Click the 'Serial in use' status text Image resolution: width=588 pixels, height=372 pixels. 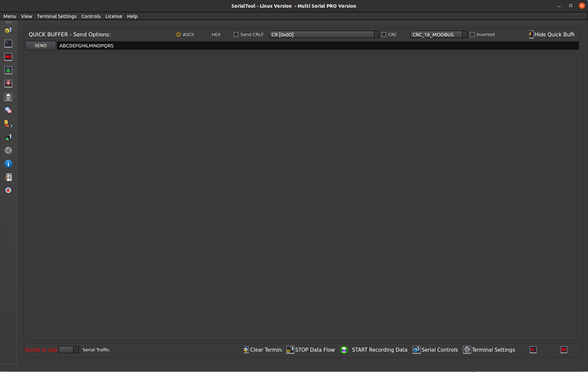[x=41, y=349]
